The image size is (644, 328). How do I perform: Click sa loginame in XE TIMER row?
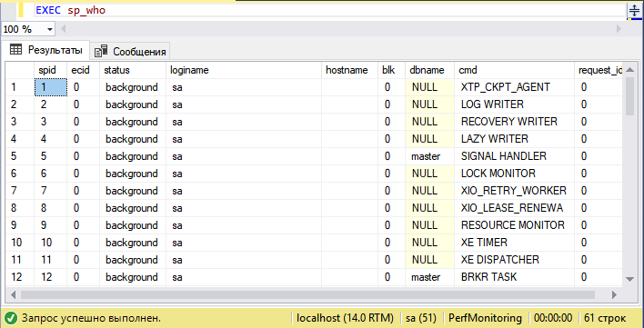point(244,243)
